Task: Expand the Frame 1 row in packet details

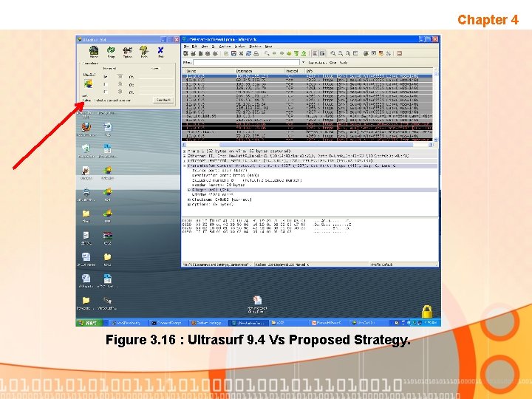Action: 185,151
